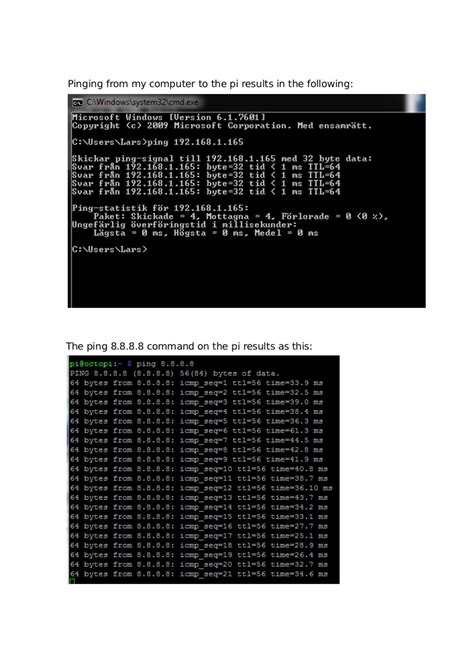Click the right edge of cmd title bar
The height and width of the screenshot is (670, 474).
(415, 103)
